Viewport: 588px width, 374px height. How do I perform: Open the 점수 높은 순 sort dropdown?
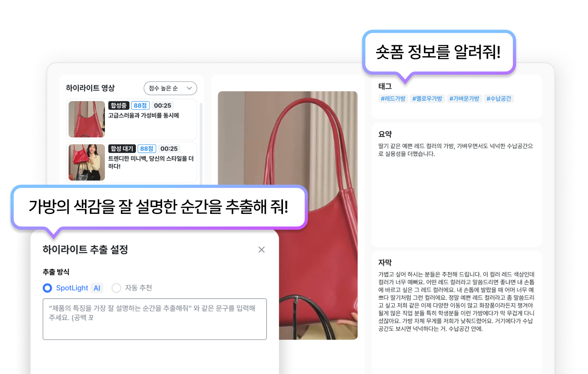click(170, 88)
